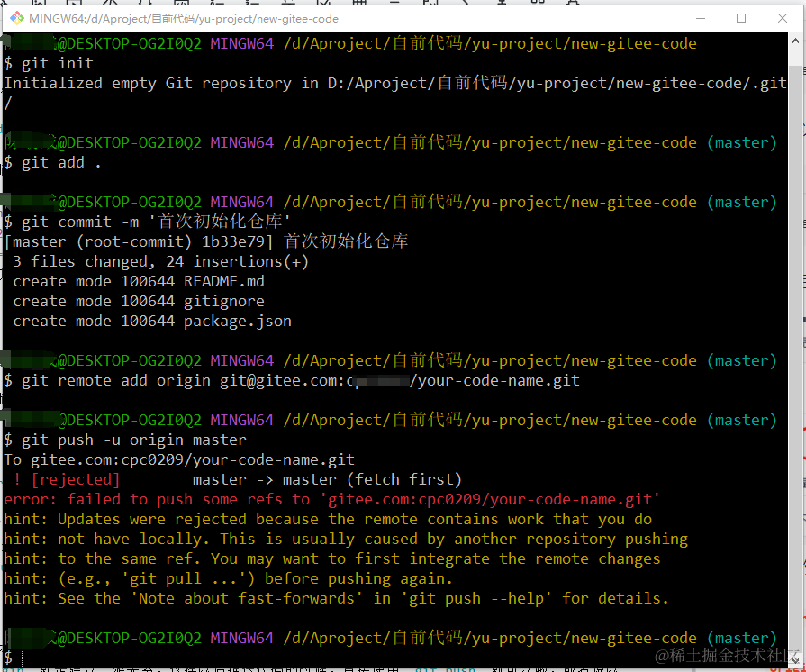Maximize the MINGW64 terminal window
This screenshot has height=672, width=806.
741,19
